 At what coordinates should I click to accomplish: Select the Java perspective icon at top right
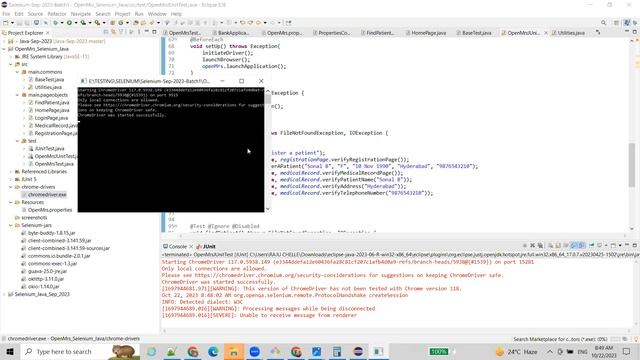point(627,23)
